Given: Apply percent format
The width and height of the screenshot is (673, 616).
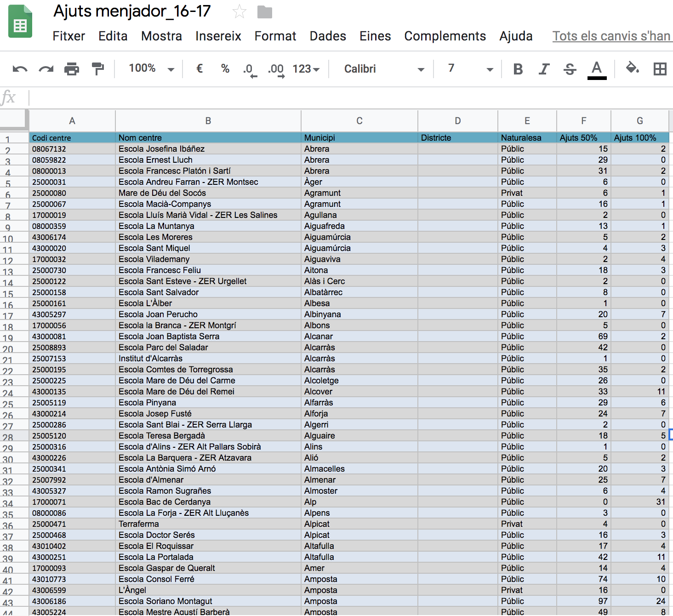Looking at the screenshot, I should 225,69.
